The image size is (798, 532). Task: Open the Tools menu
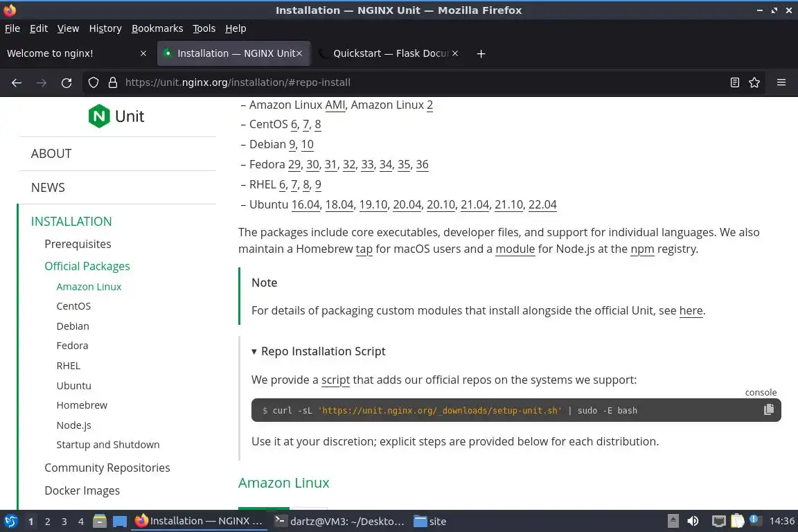[x=204, y=28]
